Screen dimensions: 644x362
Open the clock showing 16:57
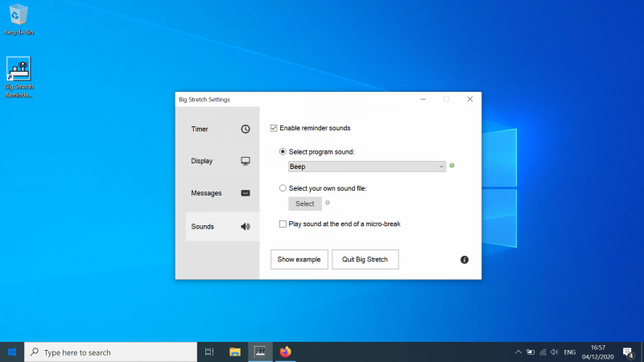coord(597,352)
